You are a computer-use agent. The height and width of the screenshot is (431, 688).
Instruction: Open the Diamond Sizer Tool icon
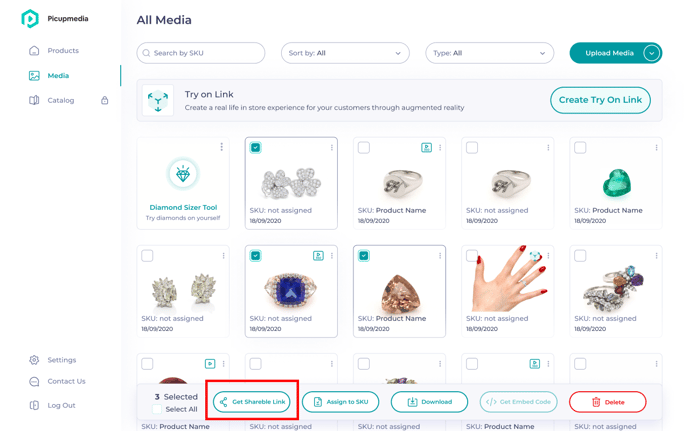point(183,174)
